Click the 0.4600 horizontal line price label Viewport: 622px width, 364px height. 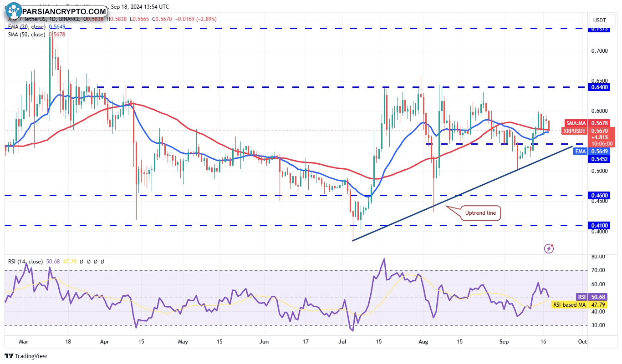click(599, 196)
